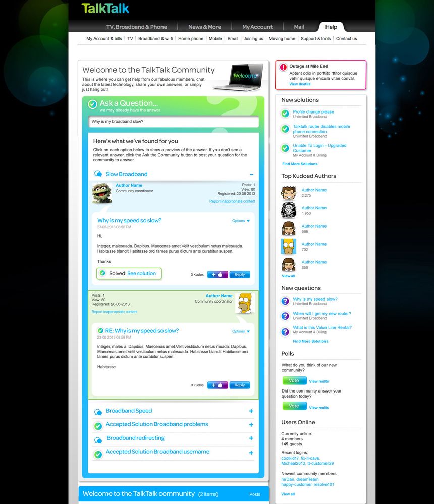434x504 pixels.
Task: Click the check icon beside Accepted Solution Broadband username
Action: [98, 454]
